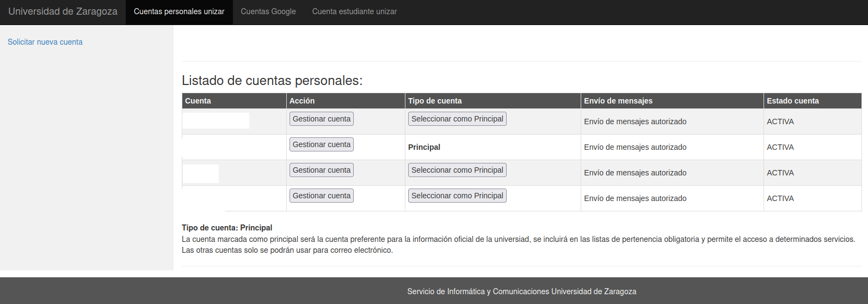This screenshot has height=304, width=868.
Task: Click the Universidad de Zaragoza brand link
Action: (x=63, y=11)
